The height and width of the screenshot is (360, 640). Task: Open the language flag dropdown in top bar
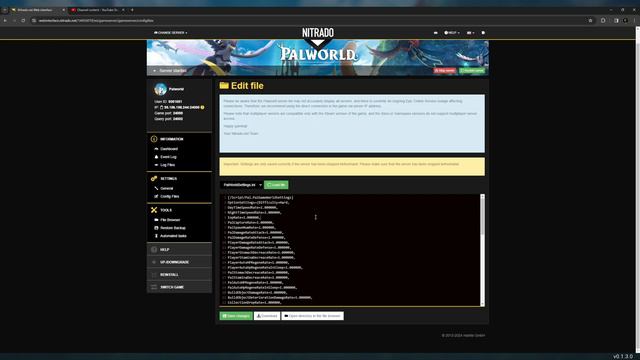[471, 33]
